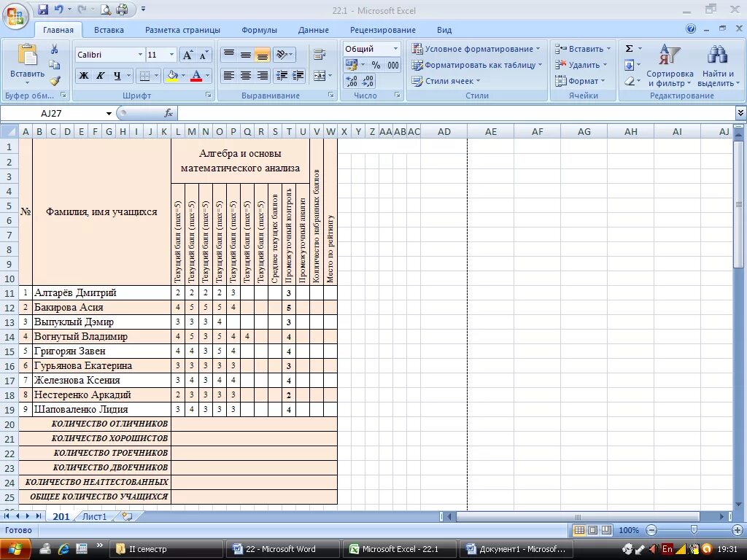Toggle center horizontal alignment

click(246, 76)
